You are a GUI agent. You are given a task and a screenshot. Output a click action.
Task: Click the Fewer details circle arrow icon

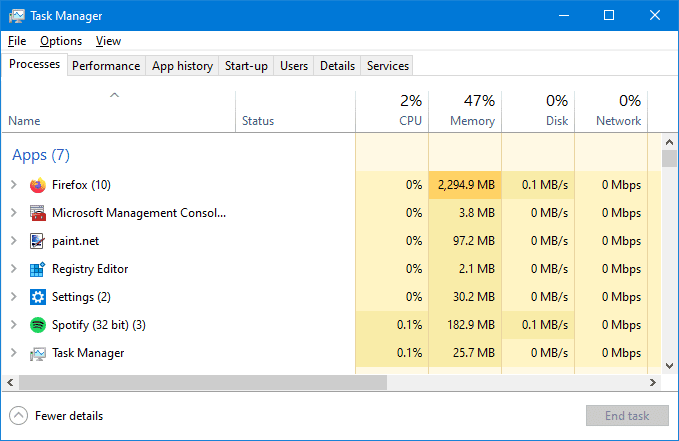click(x=18, y=416)
